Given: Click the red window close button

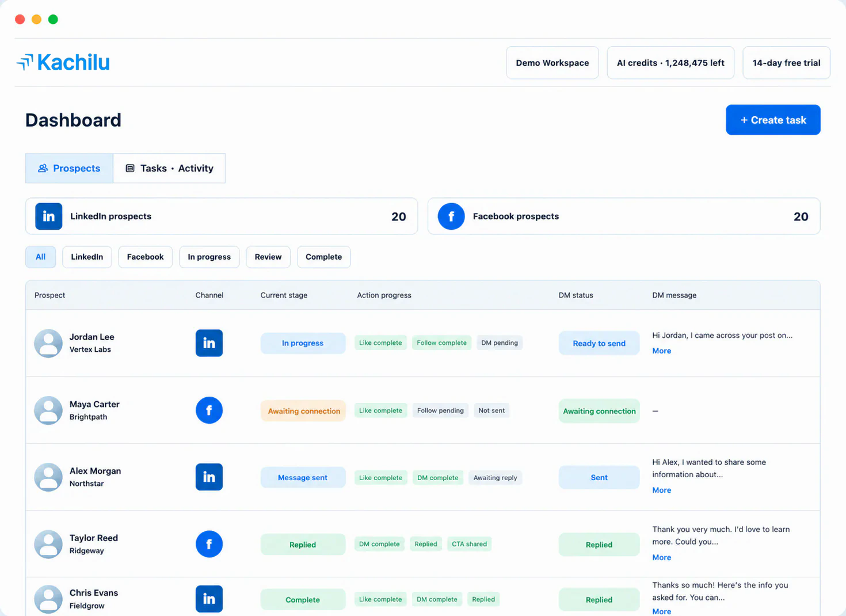Looking at the screenshot, I should [x=20, y=20].
